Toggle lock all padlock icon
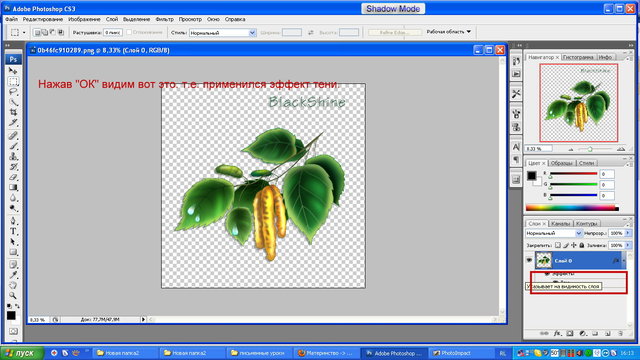The width and height of the screenshot is (640, 360). point(581,245)
